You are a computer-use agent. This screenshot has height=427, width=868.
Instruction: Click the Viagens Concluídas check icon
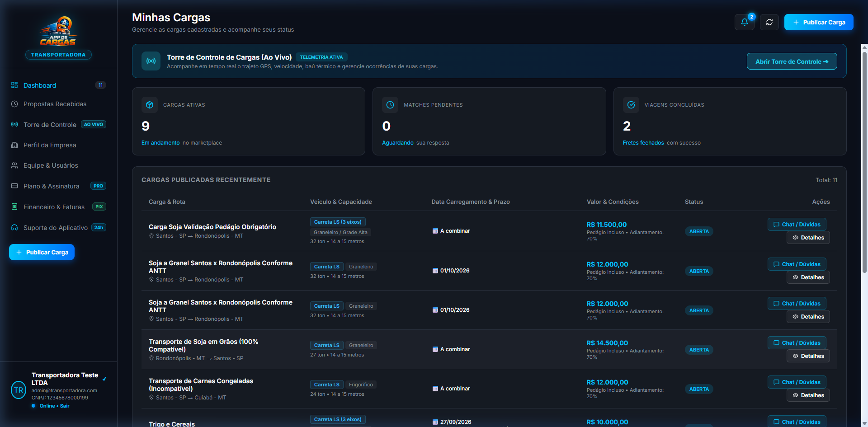(x=631, y=105)
